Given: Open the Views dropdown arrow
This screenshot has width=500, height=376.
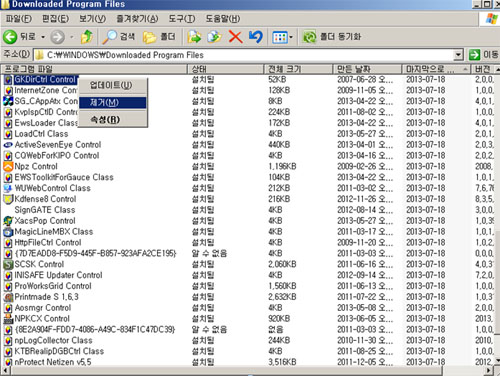Looking at the screenshot, I should (291, 37).
